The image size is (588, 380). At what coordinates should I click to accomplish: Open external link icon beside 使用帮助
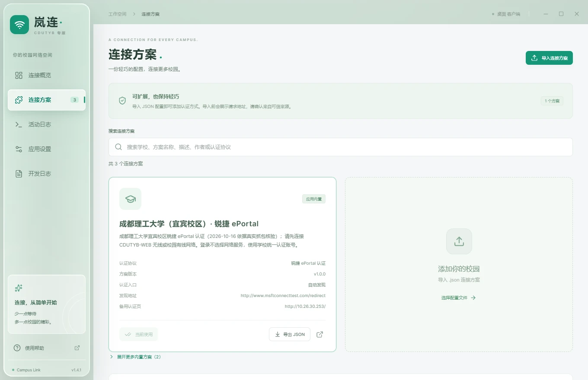pyautogui.click(x=77, y=348)
